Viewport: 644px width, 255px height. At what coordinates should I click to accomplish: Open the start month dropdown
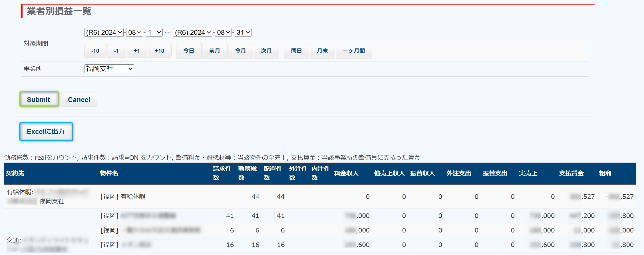(x=135, y=32)
